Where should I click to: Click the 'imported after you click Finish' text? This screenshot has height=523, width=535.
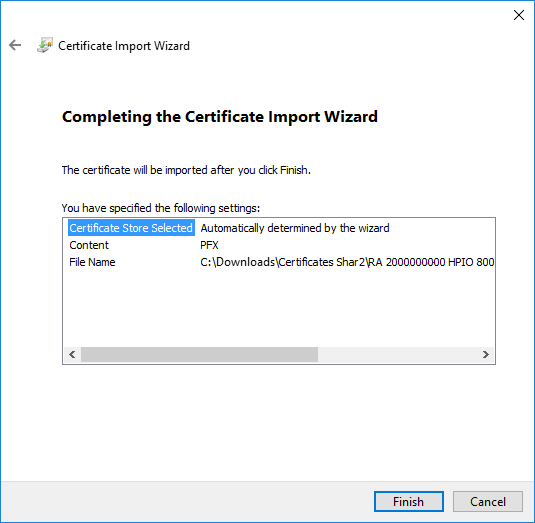238,170
